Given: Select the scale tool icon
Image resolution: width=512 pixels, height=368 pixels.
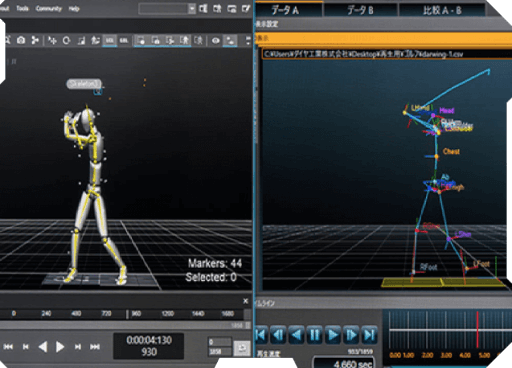Looking at the screenshot, I should 81,40.
